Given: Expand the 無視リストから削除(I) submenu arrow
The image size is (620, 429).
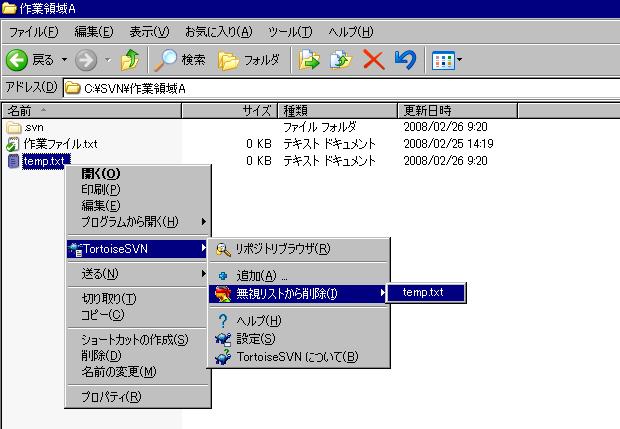Looking at the screenshot, I should click(382, 293).
